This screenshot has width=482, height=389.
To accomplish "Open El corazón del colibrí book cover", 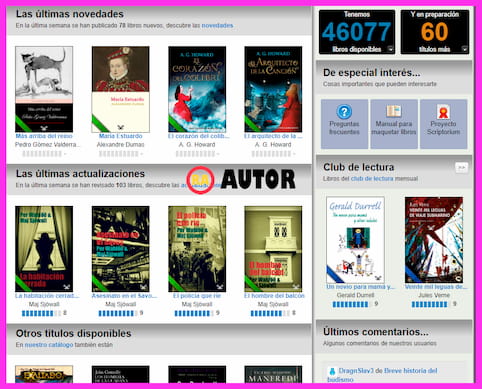I will 197,89.
